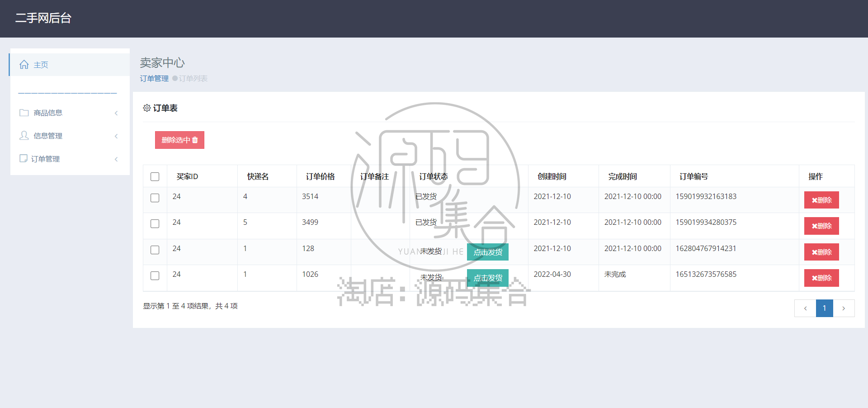Click the note icon for 订单管理
Screen dimensions: 868x408
tap(24, 158)
